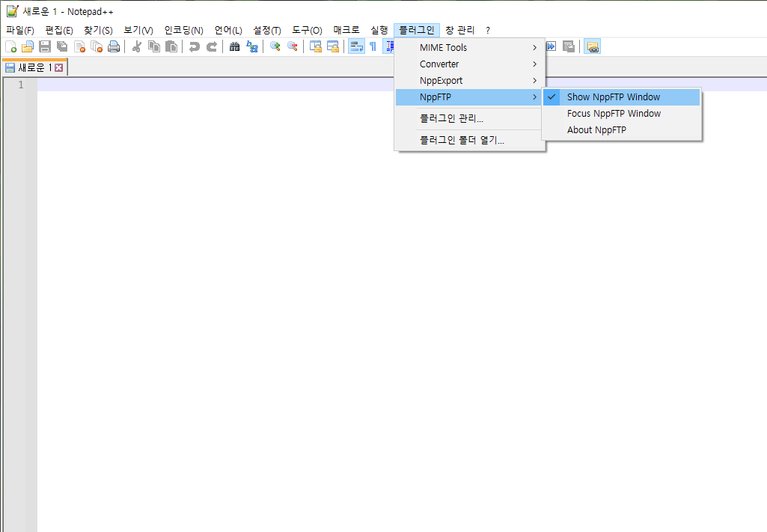Open the ? help menu
Viewport: 767px width, 532px height.
[x=488, y=31]
